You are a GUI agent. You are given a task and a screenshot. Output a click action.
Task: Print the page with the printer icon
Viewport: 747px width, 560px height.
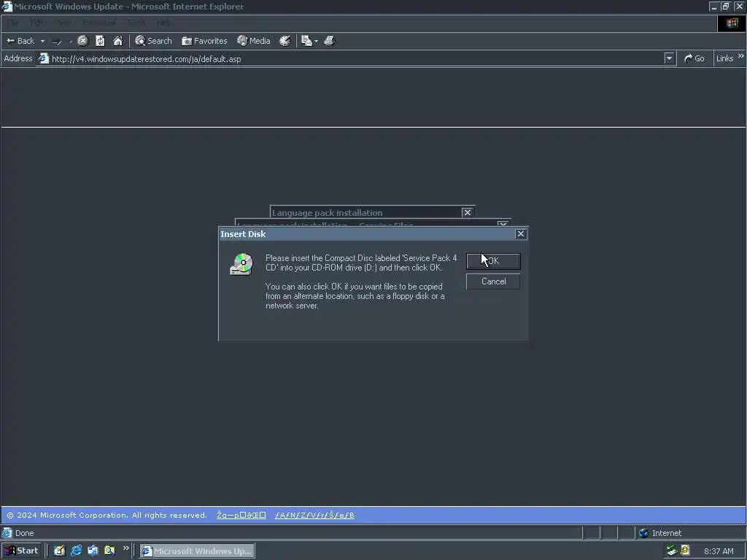point(330,41)
